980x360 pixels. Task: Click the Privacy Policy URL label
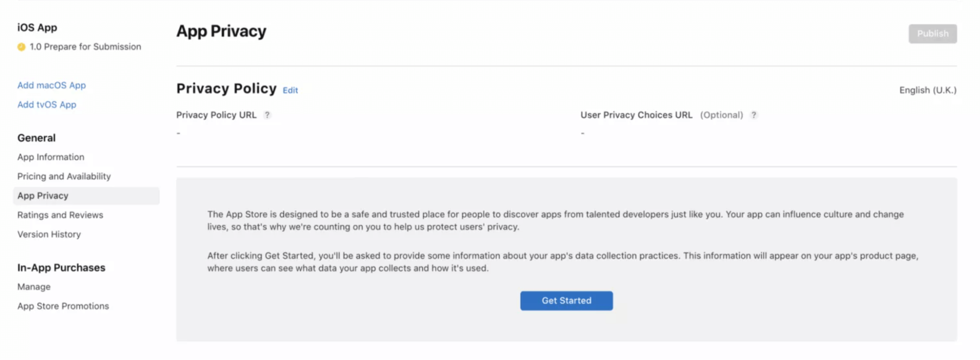point(216,115)
